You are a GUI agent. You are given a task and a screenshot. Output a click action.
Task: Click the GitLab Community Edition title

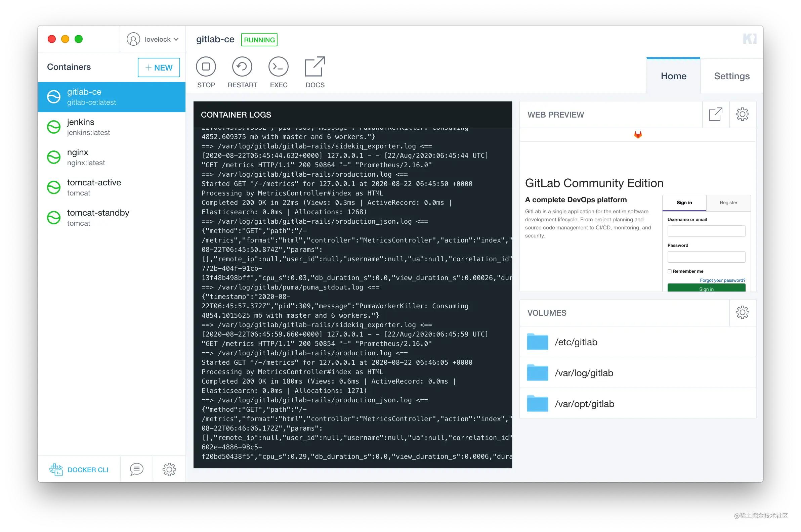[x=594, y=183]
